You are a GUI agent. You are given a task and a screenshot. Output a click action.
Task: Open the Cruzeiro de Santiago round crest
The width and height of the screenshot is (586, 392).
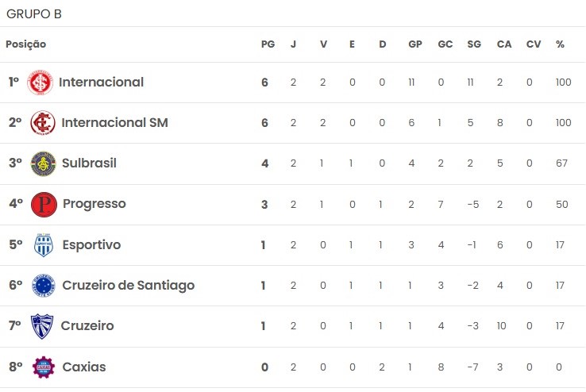click(44, 285)
